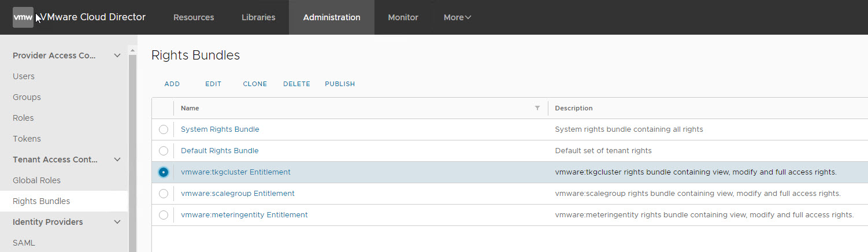Viewport: 868px width, 252px height.
Task: Click the sidebar vertical scrollbar
Action: coord(132,150)
